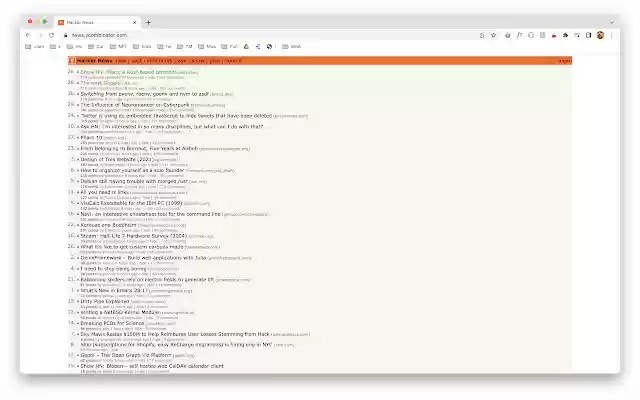
Task: Upvote Writing a NetBSD Kernel Module
Action: pos(78,313)
